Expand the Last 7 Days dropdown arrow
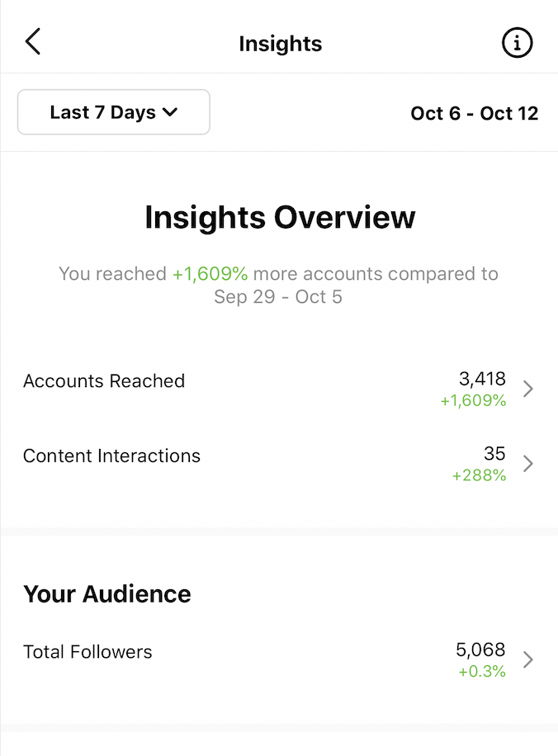The image size is (558, 756). [x=170, y=113]
